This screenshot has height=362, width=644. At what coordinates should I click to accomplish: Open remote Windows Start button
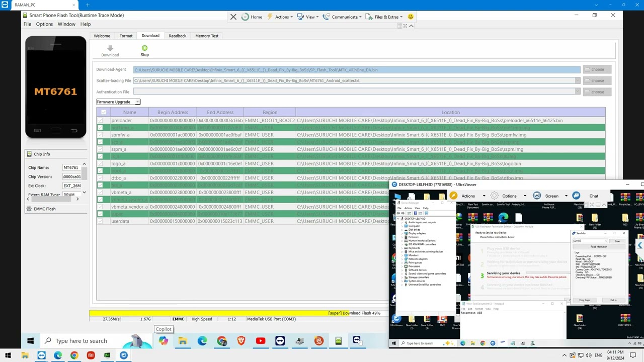pos(31,341)
